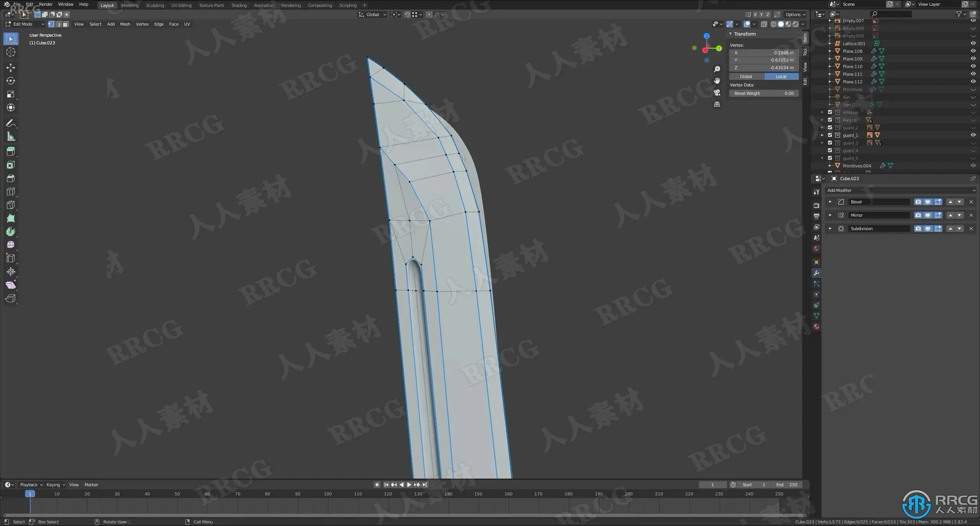Select the Annotate pencil tool
Screen dimensions: 980x526
click(x=11, y=123)
